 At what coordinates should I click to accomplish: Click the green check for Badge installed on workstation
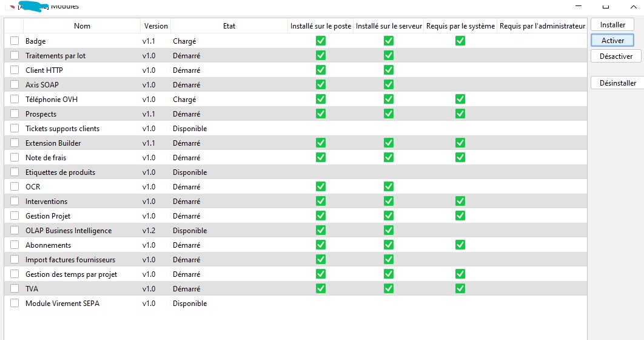(x=321, y=41)
